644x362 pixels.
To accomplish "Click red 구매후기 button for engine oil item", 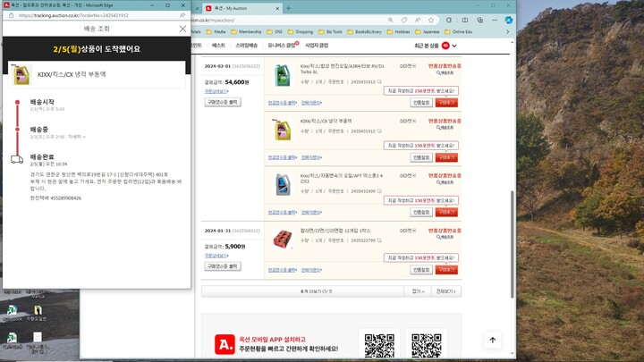I will (446, 103).
